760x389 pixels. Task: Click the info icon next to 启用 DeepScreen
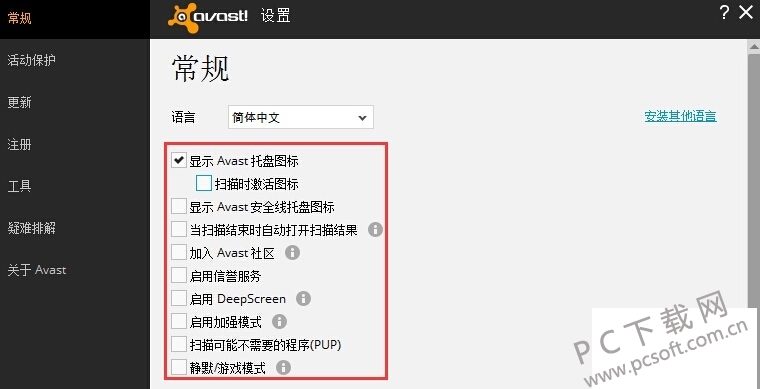(303, 298)
